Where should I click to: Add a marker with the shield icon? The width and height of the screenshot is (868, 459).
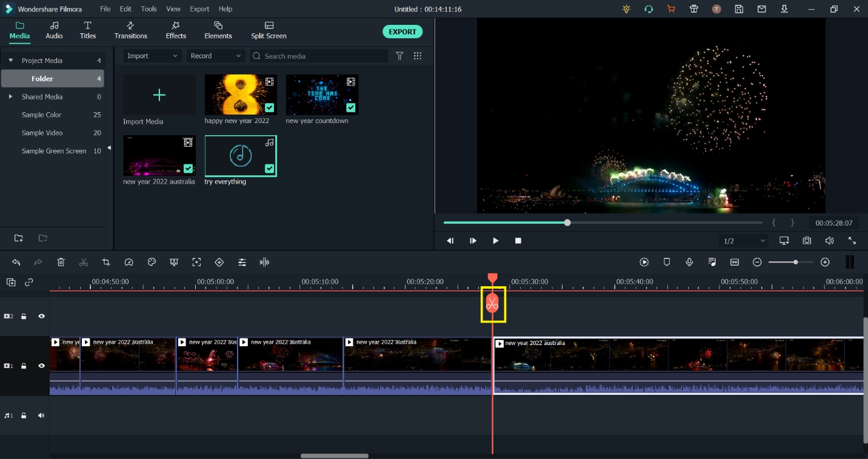[667, 262]
